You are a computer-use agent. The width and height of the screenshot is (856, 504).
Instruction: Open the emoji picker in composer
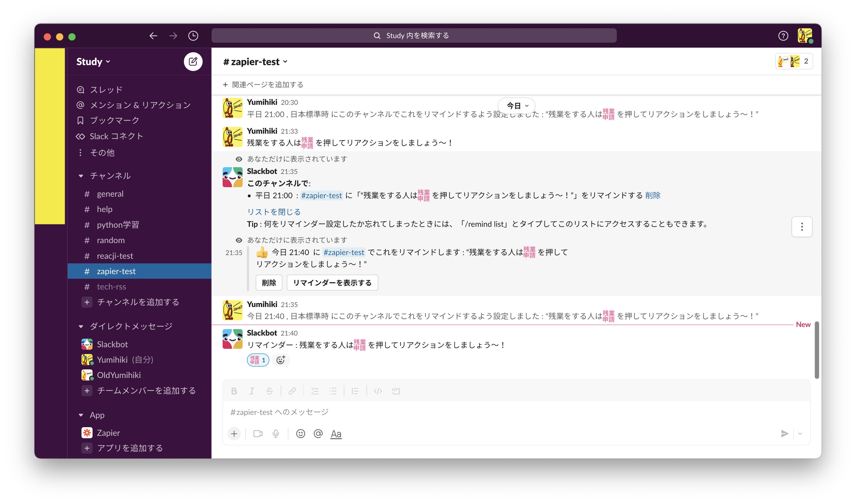(300, 434)
